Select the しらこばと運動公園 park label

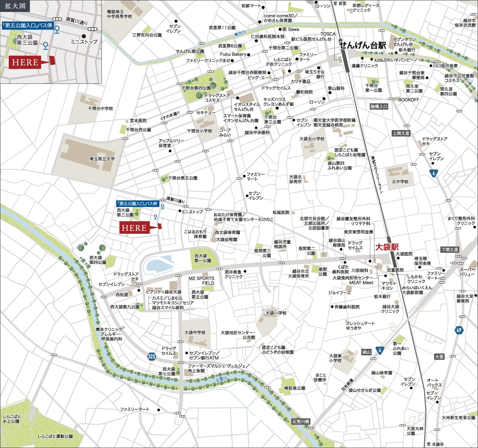[x=55, y=436]
